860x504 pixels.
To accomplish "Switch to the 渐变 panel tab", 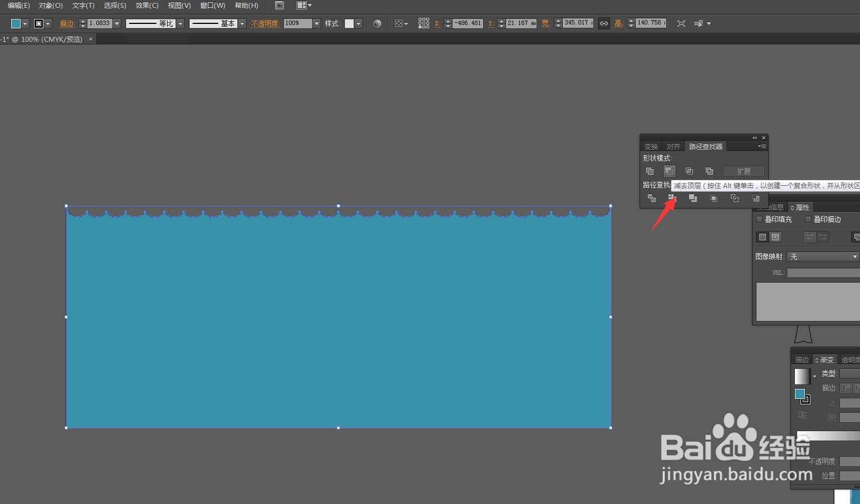I will [824, 360].
